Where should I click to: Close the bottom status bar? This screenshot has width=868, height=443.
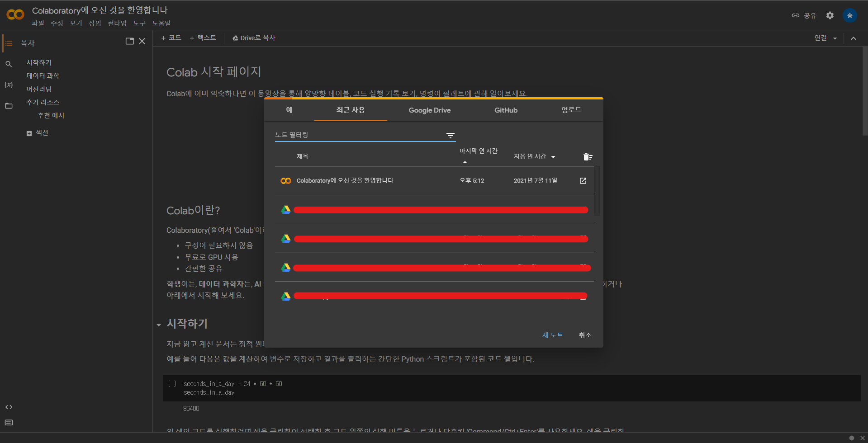(862, 438)
